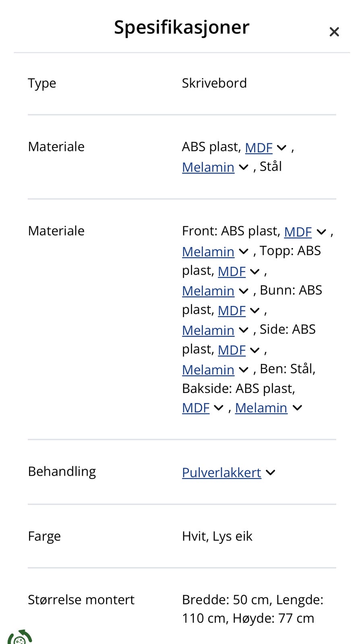Expand chevron after Melamin preceding Bunn

[x=244, y=291]
